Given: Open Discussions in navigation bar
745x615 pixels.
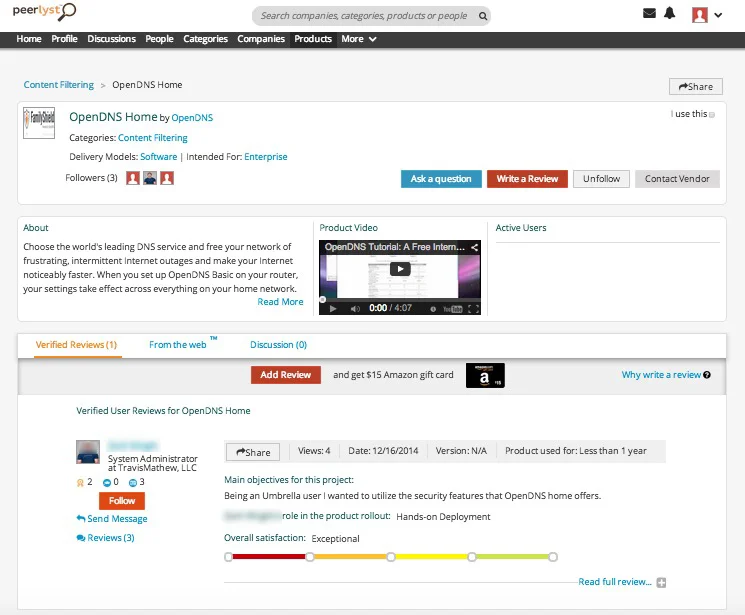Looking at the screenshot, I should click(x=111, y=39).
